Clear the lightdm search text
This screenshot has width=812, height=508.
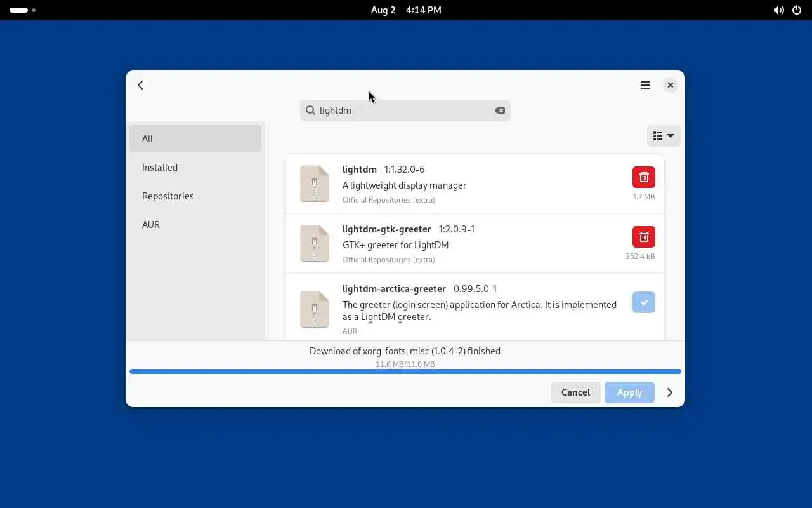pos(500,110)
